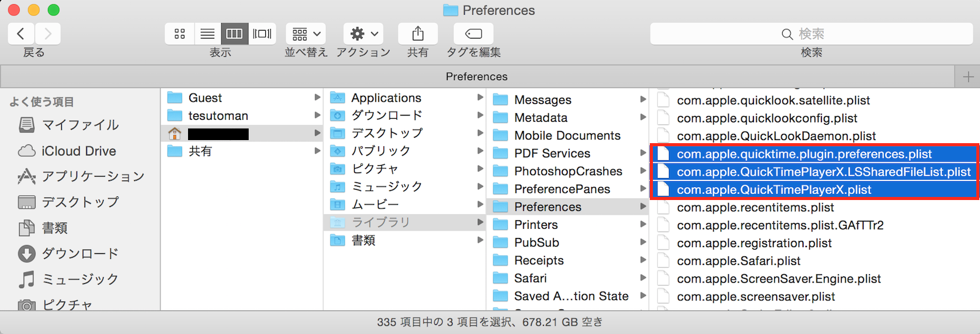
Task: Click the search field
Action: pos(811,34)
